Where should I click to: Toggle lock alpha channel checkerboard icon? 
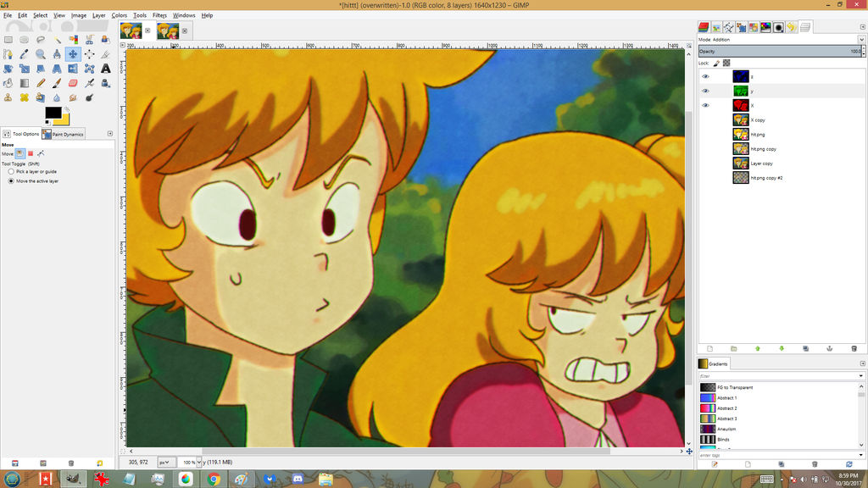pos(726,63)
